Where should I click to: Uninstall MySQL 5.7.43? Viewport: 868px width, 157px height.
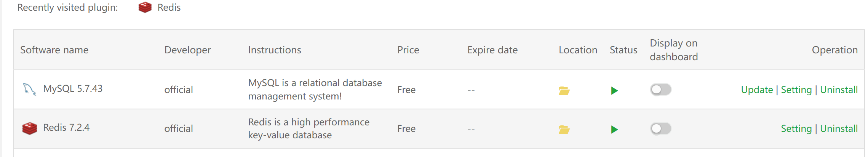839,90
